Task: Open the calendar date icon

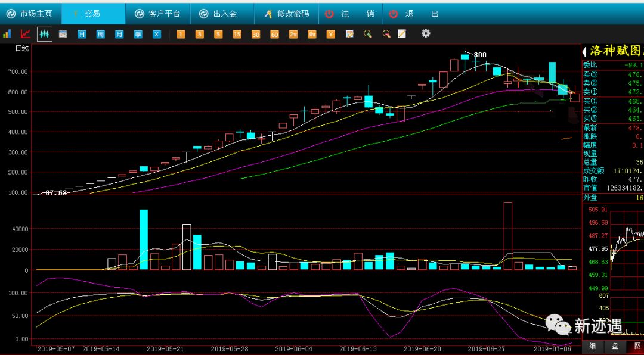Action: point(63,34)
